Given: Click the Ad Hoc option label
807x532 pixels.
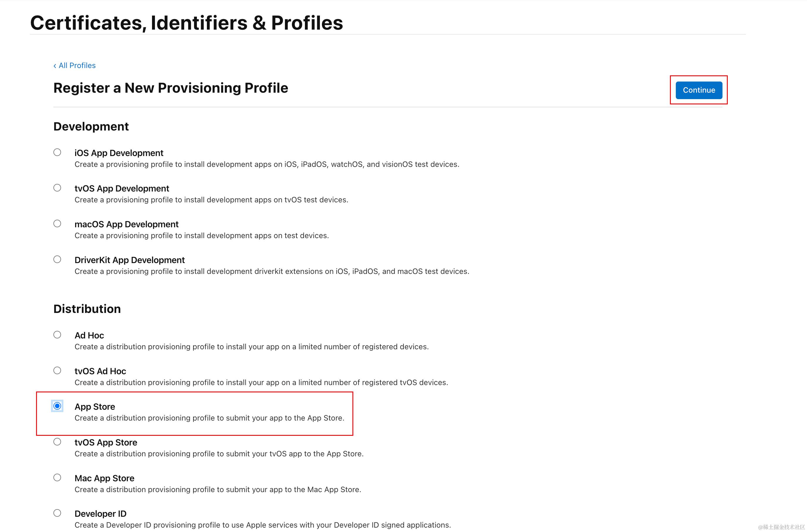Looking at the screenshot, I should coord(89,336).
